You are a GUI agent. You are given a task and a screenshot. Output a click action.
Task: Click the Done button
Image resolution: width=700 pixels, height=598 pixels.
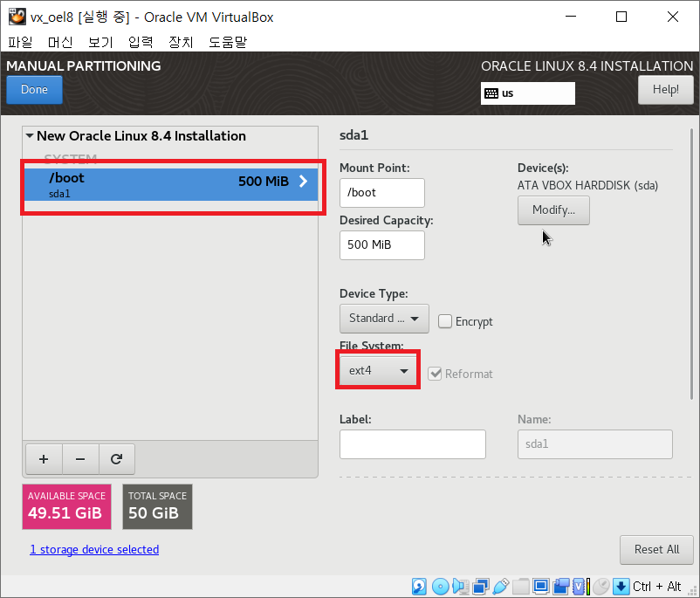pos(34,89)
